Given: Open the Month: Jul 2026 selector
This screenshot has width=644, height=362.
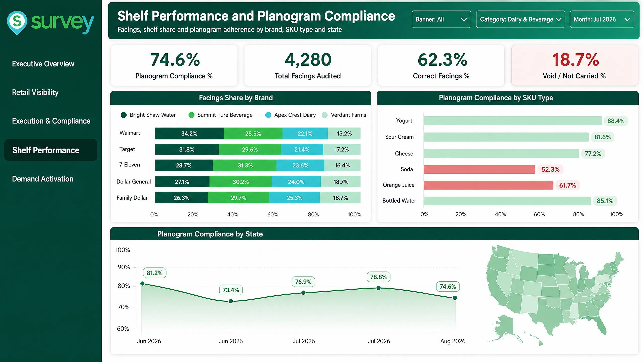Looking at the screenshot, I should tap(602, 19).
